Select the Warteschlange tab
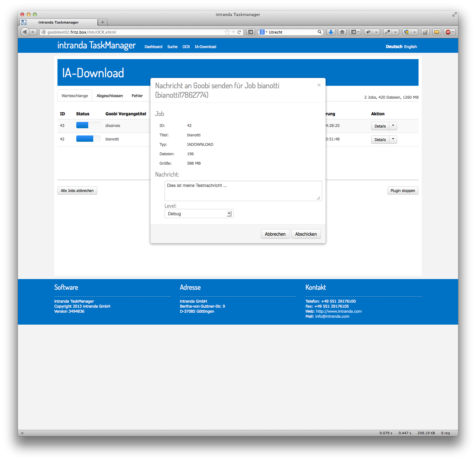The width and height of the screenshot is (476, 461). coord(75,96)
